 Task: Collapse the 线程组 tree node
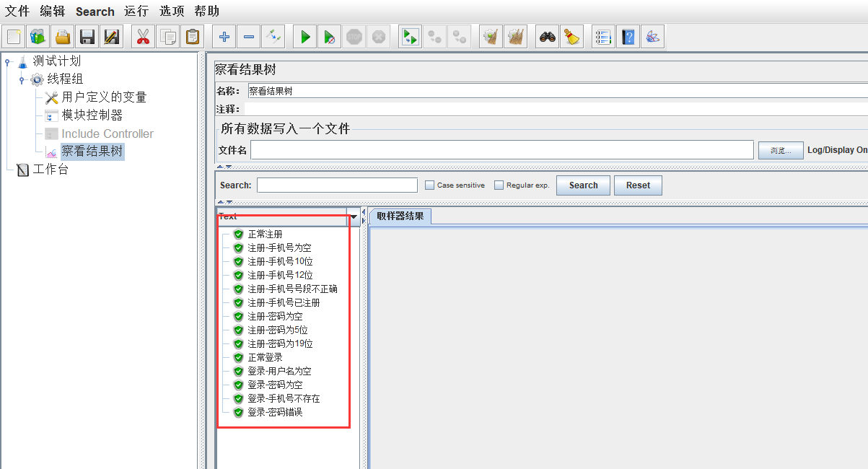tap(20, 79)
